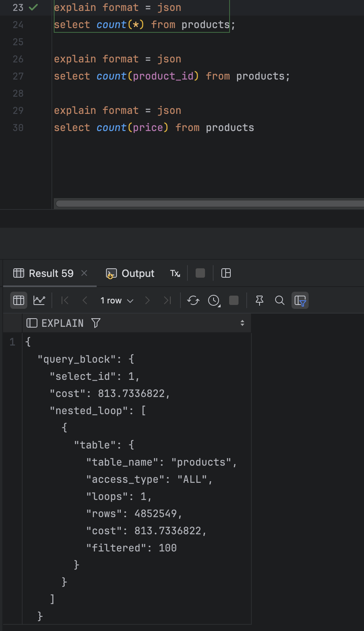
Task: Toggle the local filter icon
Action: [300, 300]
